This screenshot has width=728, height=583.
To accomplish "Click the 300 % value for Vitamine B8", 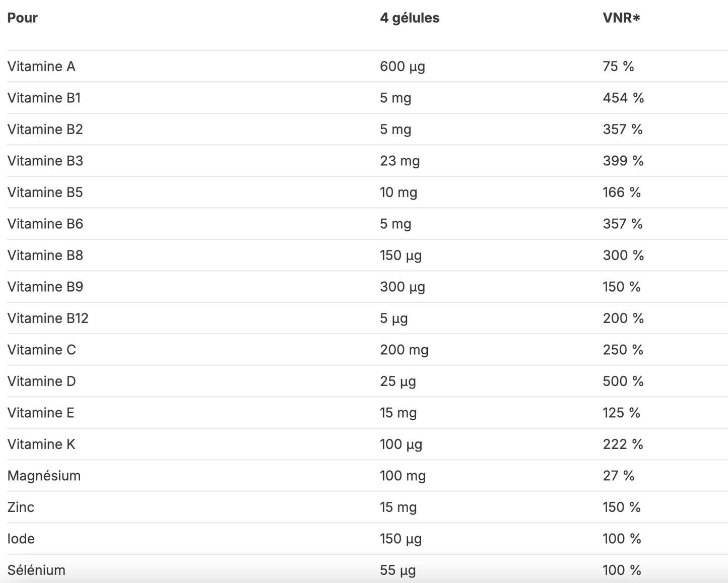I will pyautogui.click(x=623, y=255).
